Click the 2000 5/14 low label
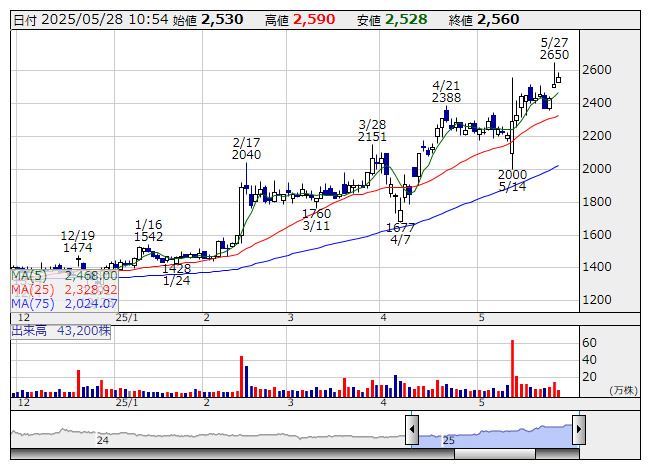 coord(513,180)
